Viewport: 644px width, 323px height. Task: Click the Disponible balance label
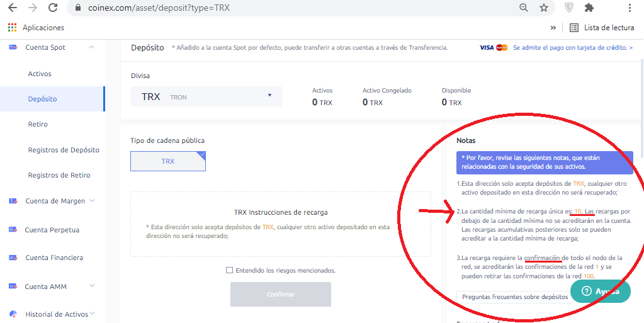[x=456, y=91]
